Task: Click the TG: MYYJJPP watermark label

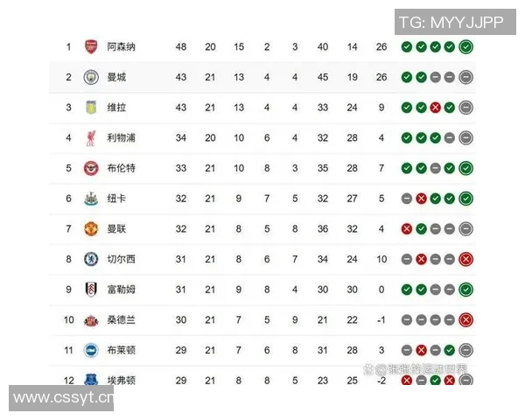Action: pyautogui.click(x=451, y=23)
